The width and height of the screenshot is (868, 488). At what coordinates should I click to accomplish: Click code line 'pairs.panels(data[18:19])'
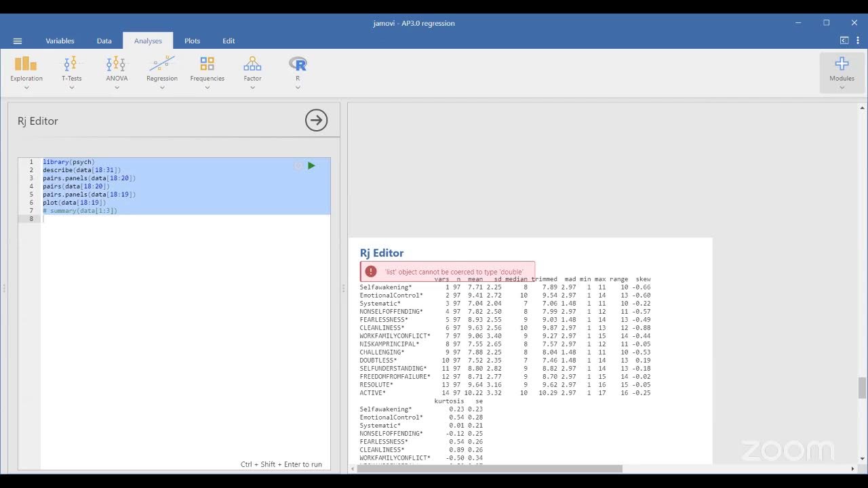click(x=89, y=195)
